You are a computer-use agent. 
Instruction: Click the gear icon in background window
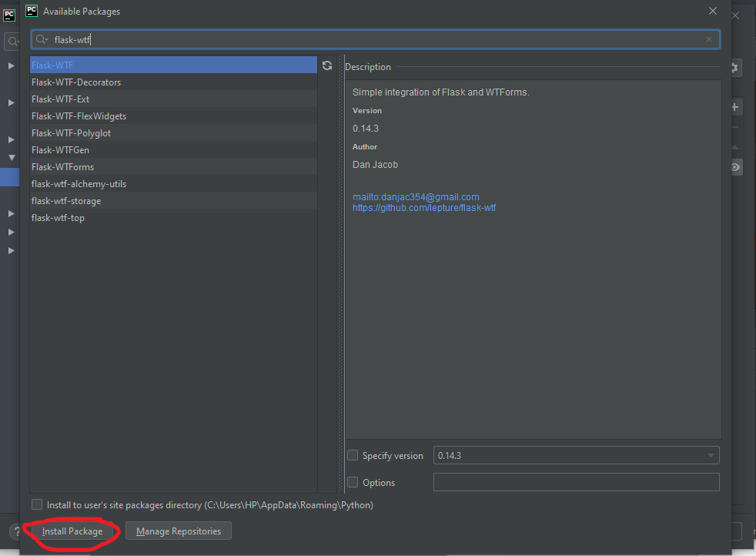pyautogui.click(x=735, y=68)
